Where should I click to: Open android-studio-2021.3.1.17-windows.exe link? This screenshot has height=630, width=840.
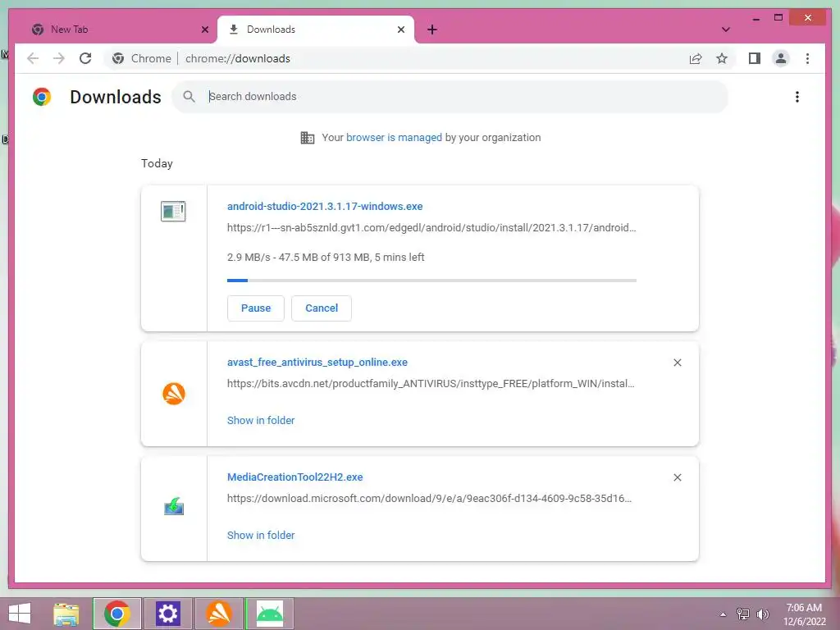click(325, 206)
